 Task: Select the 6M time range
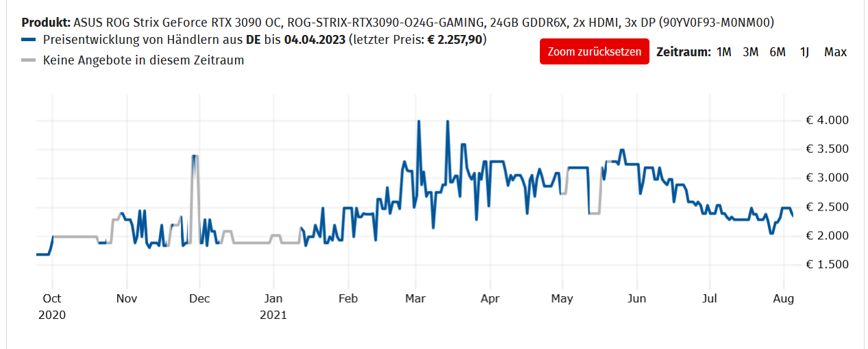pos(778,52)
